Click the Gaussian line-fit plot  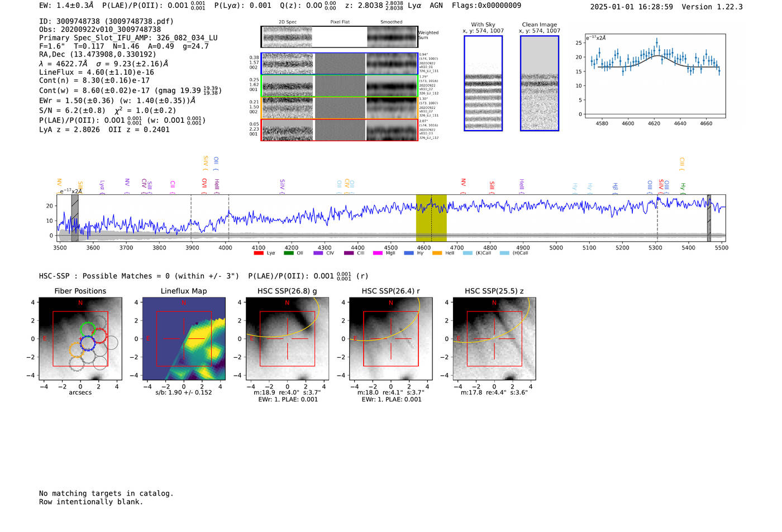coord(655,76)
